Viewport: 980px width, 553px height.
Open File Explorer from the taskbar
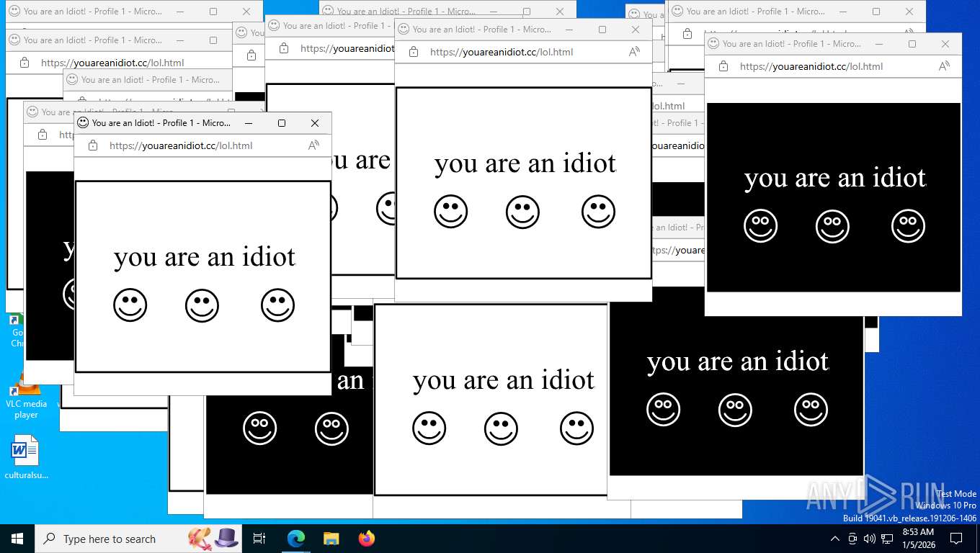[x=331, y=539]
